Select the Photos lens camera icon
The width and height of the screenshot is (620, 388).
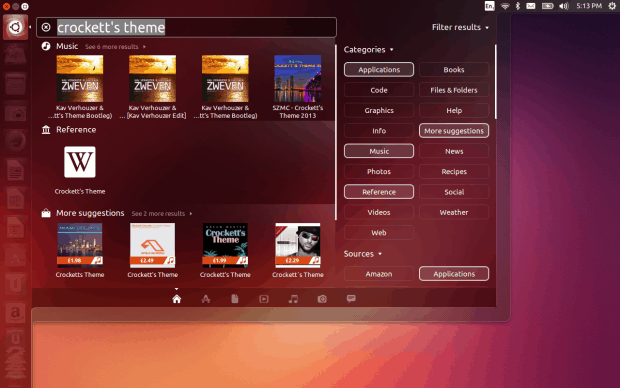(322, 299)
